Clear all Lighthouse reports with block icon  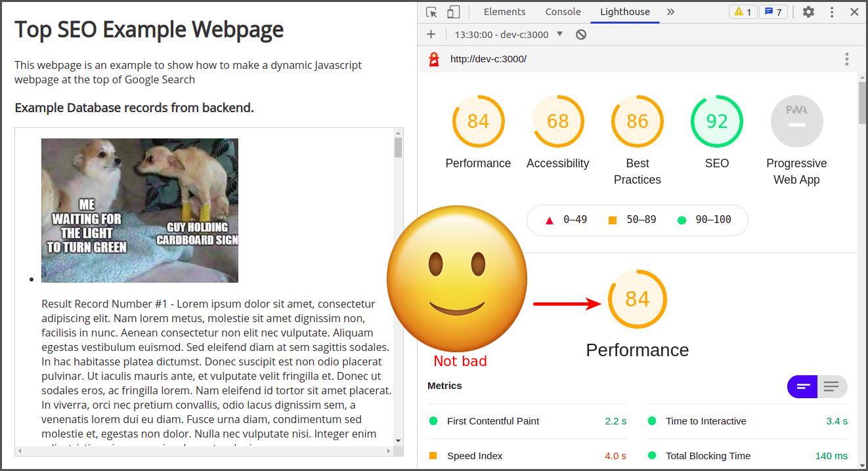(580, 35)
